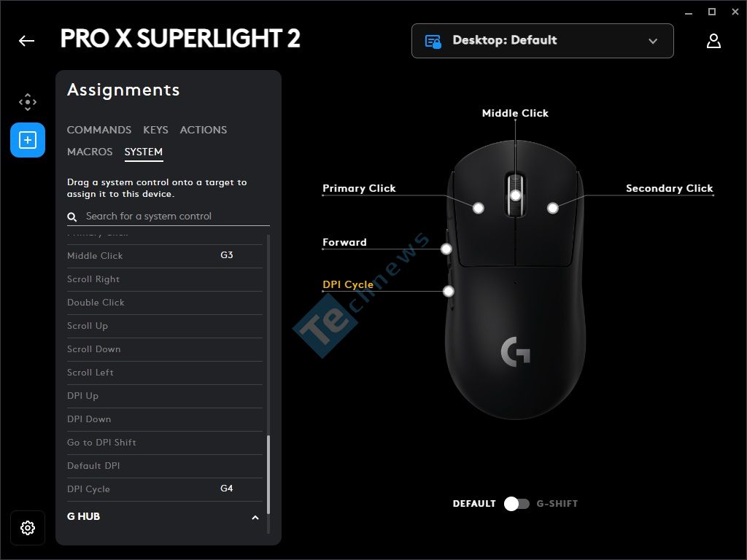
Task: Select the Double Click system control
Action: [165, 303]
